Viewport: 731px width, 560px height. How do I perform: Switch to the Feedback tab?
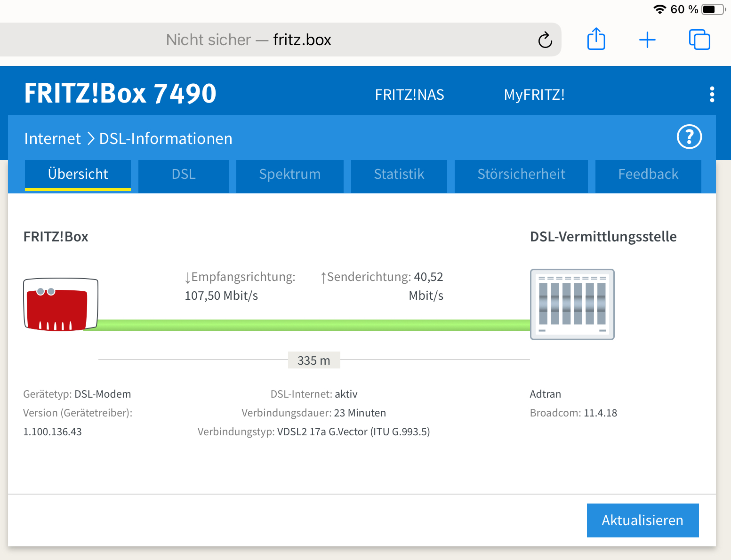(648, 176)
